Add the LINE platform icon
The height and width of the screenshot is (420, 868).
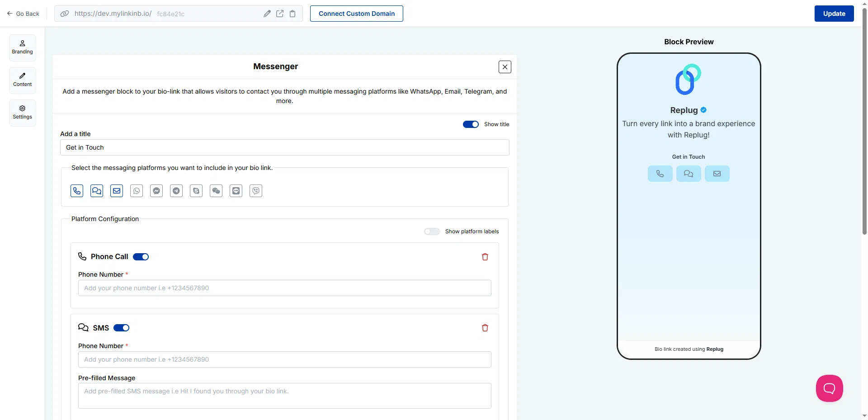click(x=236, y=191)
